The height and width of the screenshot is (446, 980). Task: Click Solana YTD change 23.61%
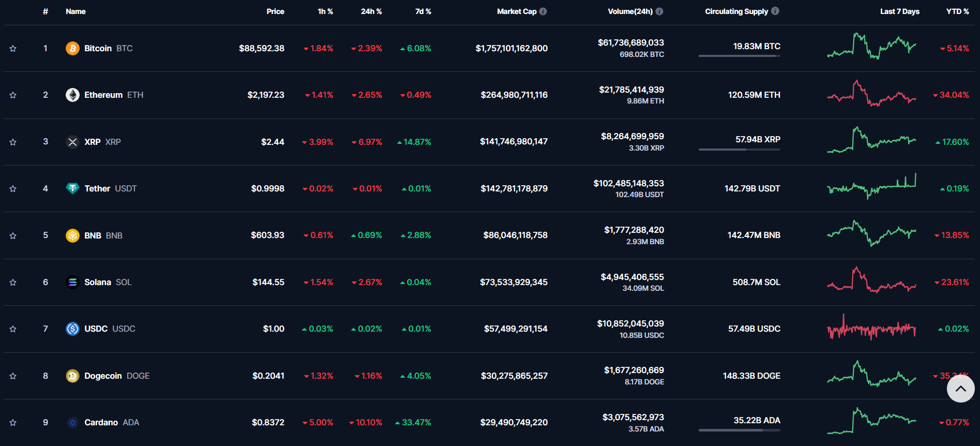[x=952, y=282]
